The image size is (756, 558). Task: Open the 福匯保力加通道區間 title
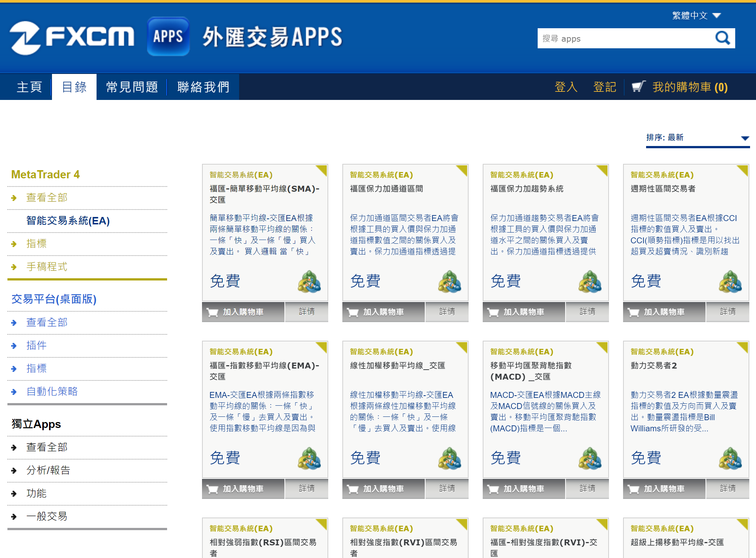(x=386, y=189)
